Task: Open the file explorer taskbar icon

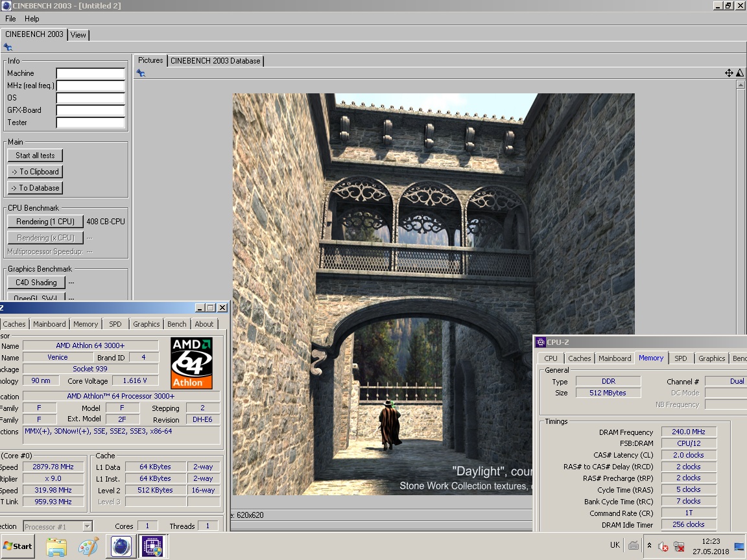Action: click(56, 546)
